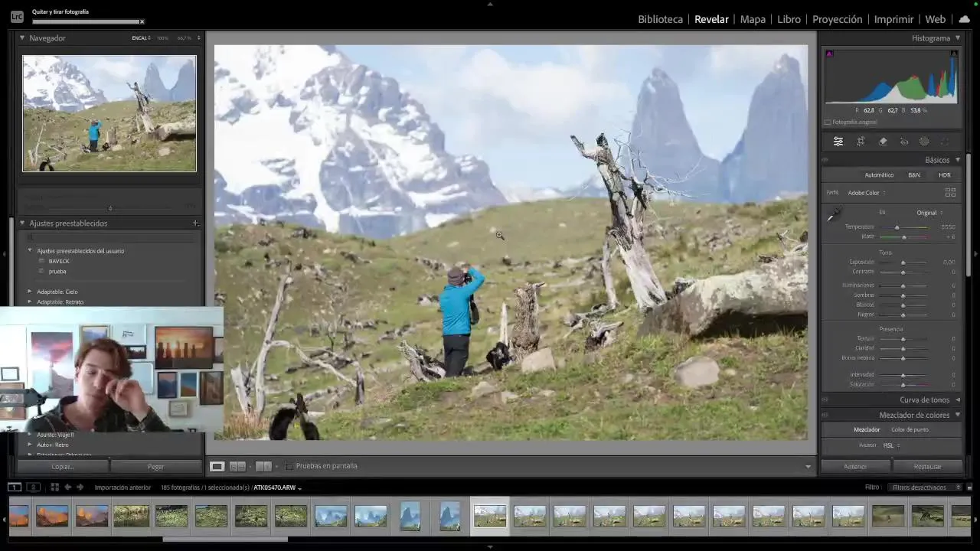980x551 pixels.
Task: Select the Color de punto tab
Action: 910,430
